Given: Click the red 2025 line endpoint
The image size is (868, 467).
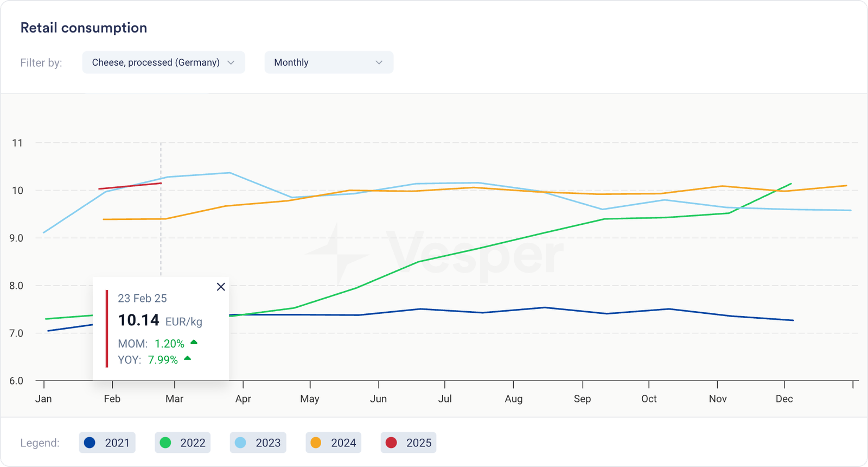Looking at the screenshot, I should pos(161,183).
